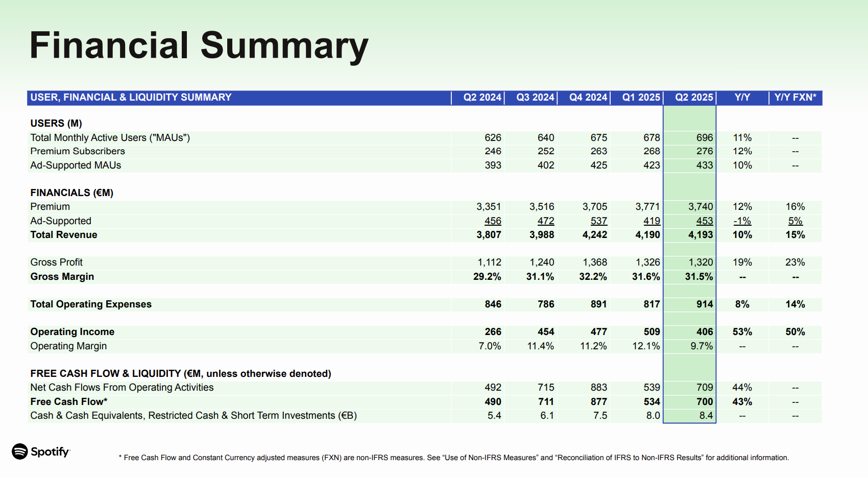Select the Total Monthly Active Users row label
The width and height of the screenshot is (868, 478).
(110, 138)
